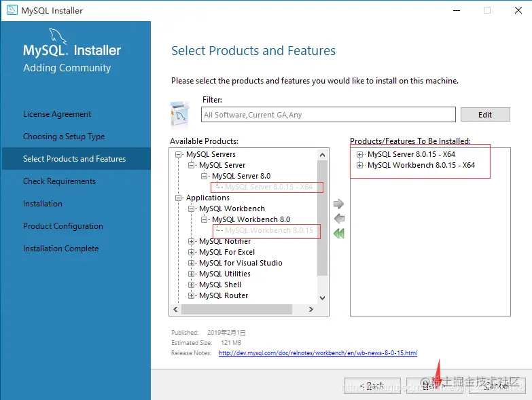Expand the MySQL Shell node
This screenshot has height=400, width=532.
click(x=191, y=285)
